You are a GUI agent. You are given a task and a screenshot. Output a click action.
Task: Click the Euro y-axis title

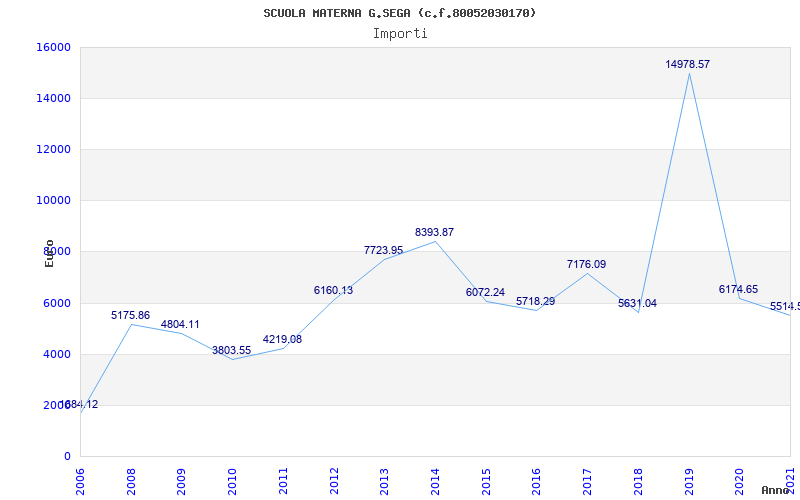pos(49,253)
